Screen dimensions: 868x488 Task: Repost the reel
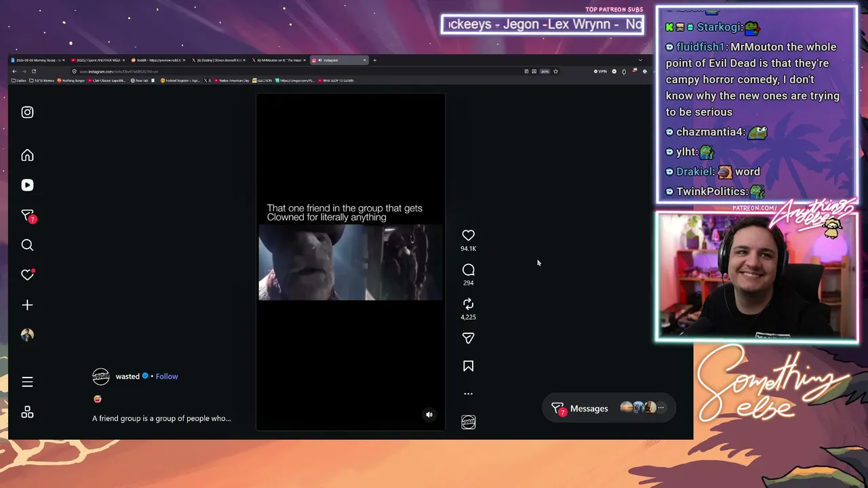click(468, 304)
